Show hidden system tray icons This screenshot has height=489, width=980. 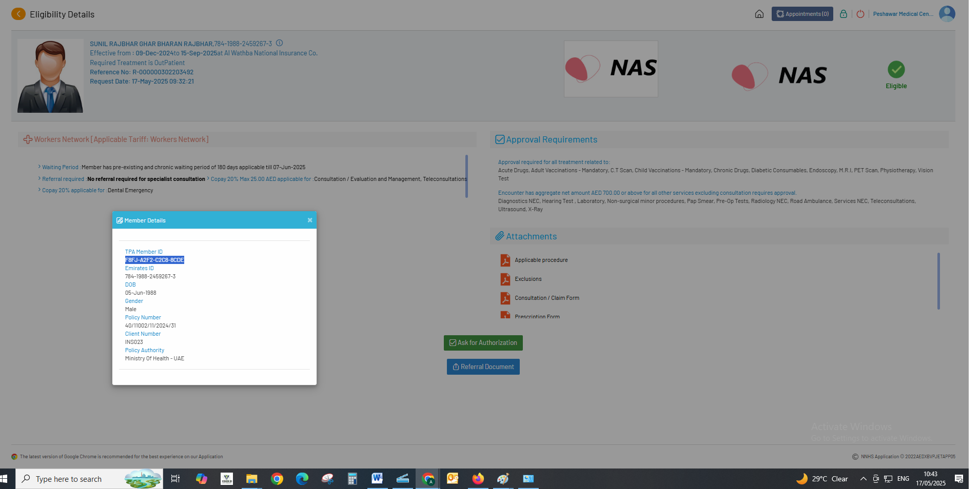(863, 479)
